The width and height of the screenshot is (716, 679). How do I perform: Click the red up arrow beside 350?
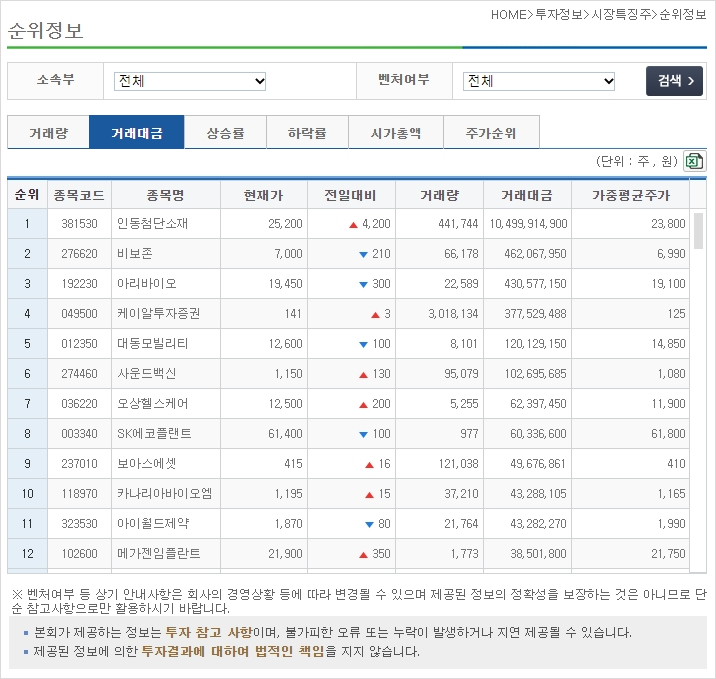tap(363, 554)
